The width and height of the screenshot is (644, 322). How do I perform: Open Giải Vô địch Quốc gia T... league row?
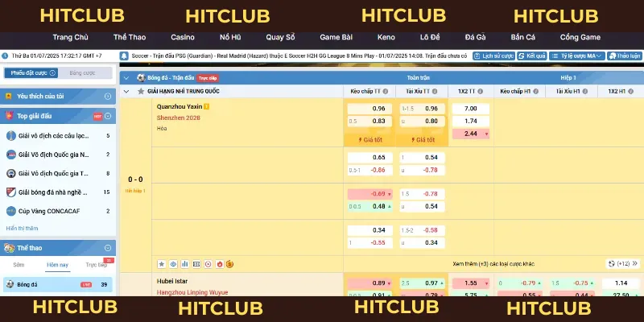[x=57, y=173]
